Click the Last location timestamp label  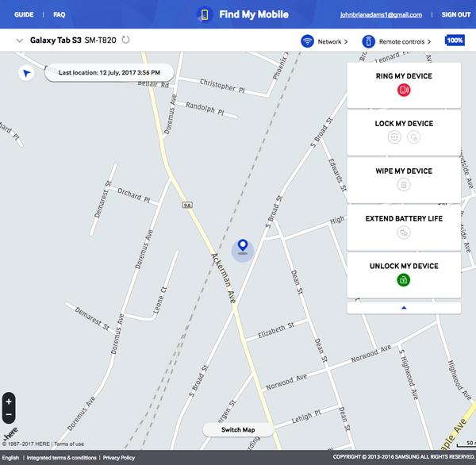pos(109,72)
